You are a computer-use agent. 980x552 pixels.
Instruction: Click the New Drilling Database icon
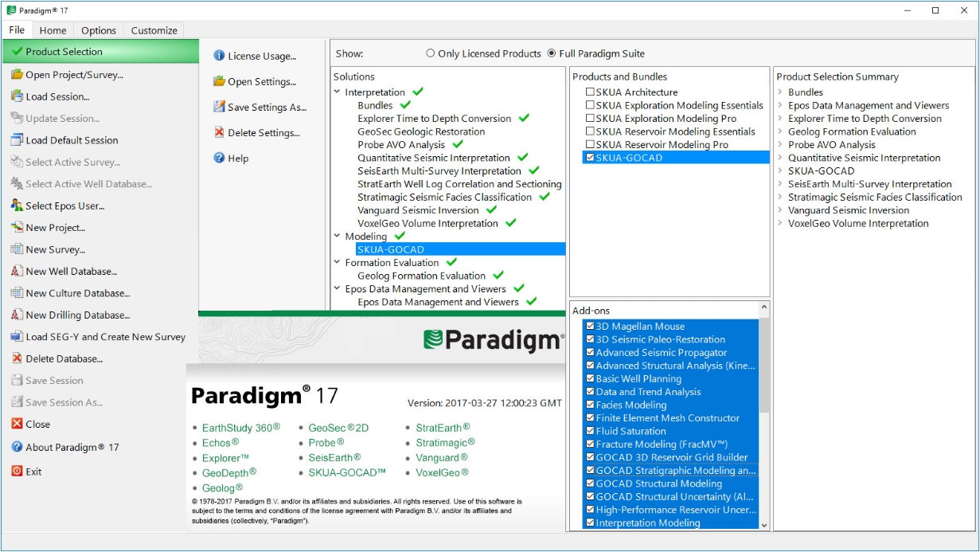point(17,315)
